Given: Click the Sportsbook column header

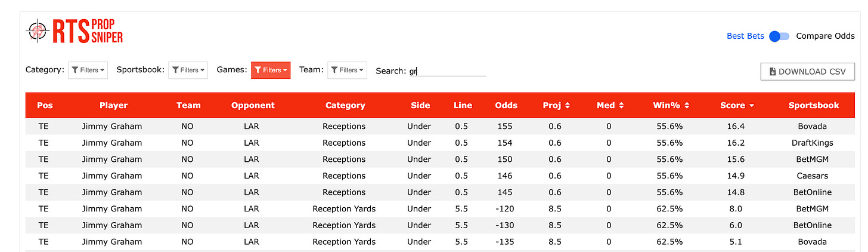Looking at the screenshot, I should pyautogui.click(x=814, y=106).
